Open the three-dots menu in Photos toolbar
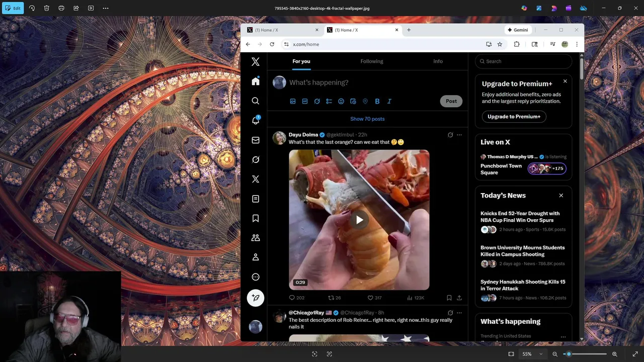 coord(106,8)
